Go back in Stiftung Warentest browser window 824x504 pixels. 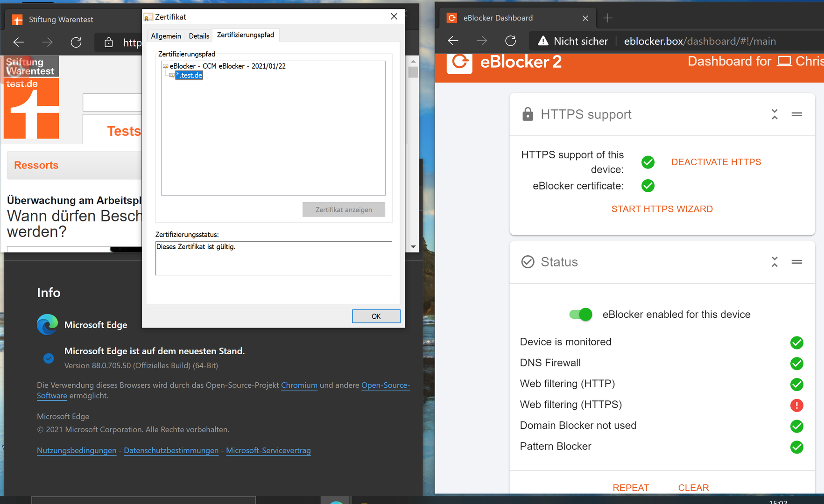coord(19,42)
